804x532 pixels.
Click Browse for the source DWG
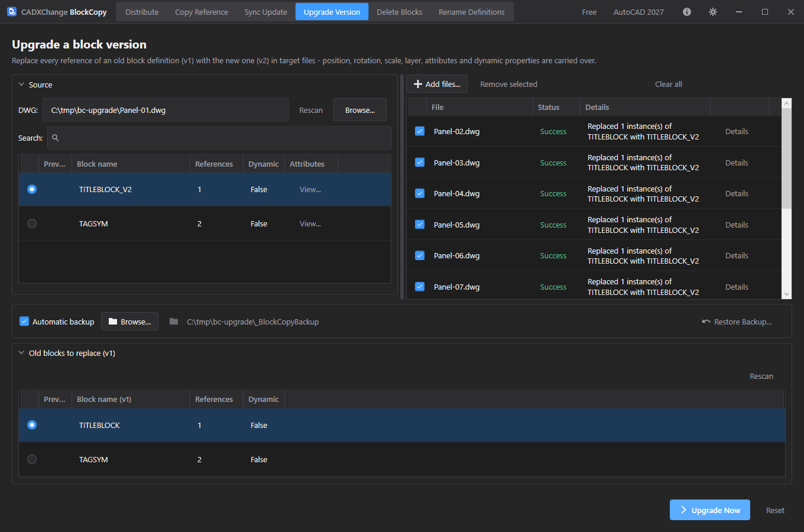click(360, 110)
